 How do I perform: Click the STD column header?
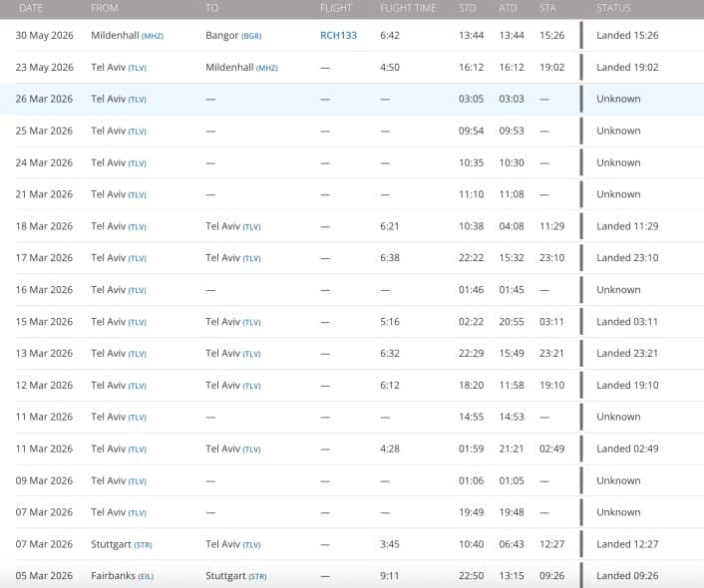(x=467, y=8)
